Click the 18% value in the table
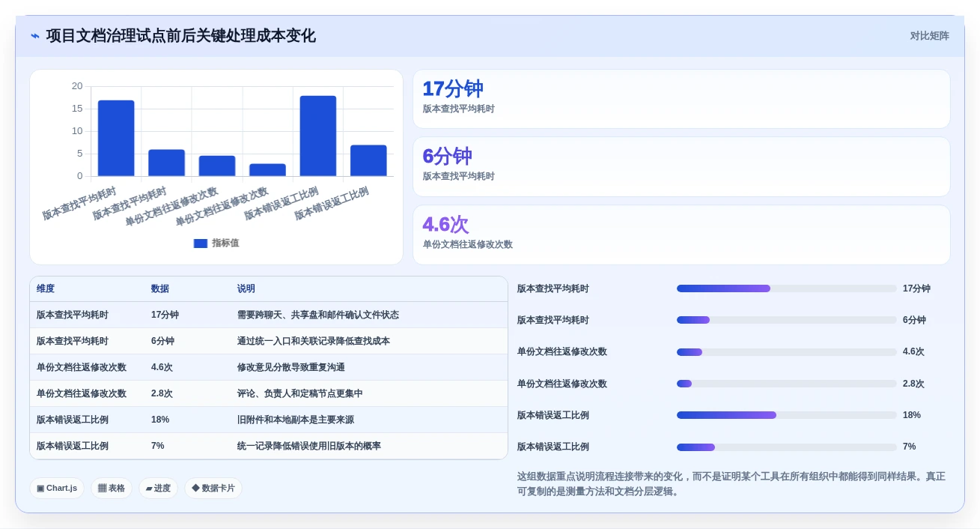The width and height of the screenshot is (980, 529). click(160, 420)
